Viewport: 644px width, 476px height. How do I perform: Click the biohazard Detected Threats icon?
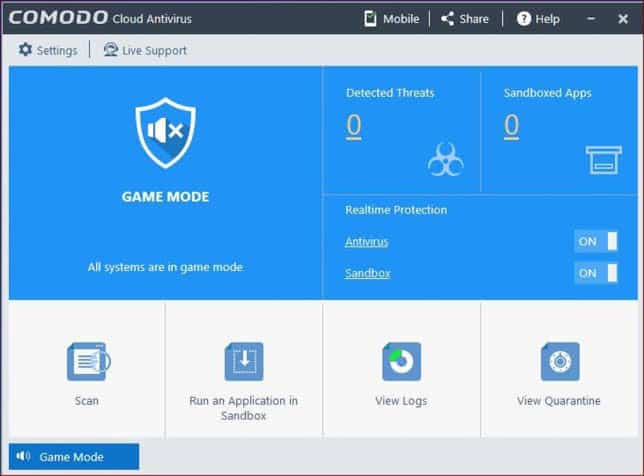tap(446, 159)
